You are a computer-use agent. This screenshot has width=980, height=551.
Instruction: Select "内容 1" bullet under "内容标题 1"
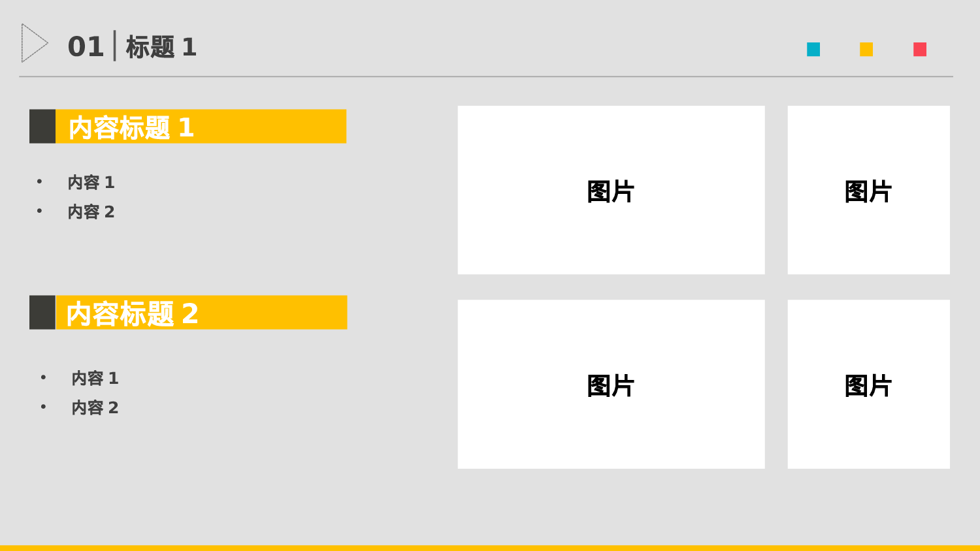coord(91,183)
